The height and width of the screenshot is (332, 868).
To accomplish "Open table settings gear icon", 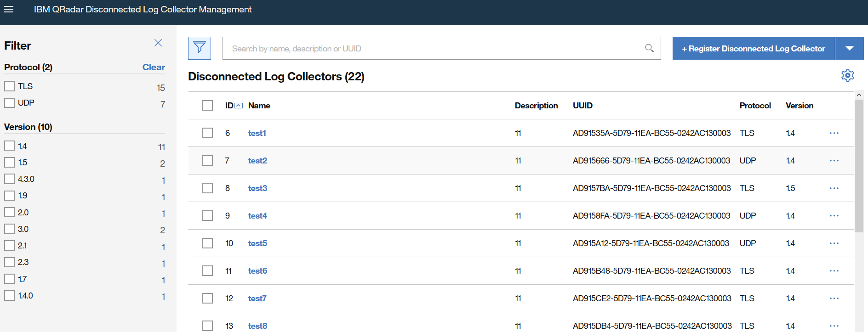I will click(847, 75).
